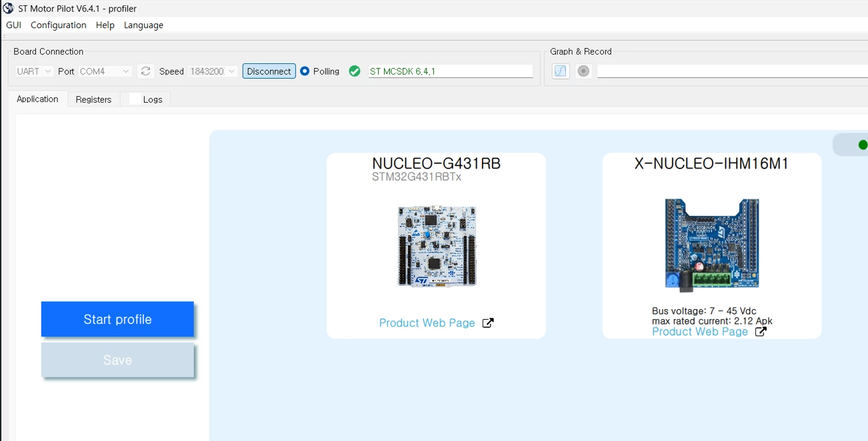Click the disabled Save button
This screenshot has height=441, width=868.
tap(117, 360)
